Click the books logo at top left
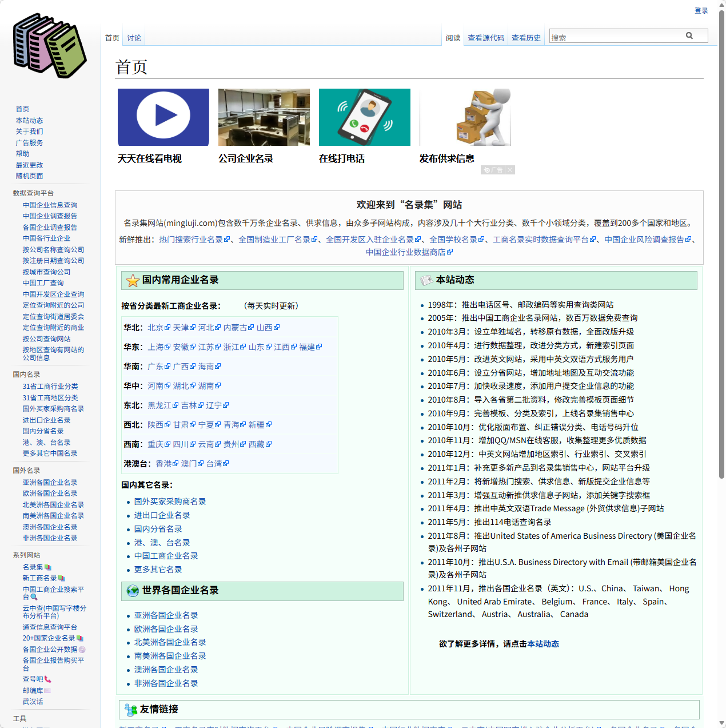This screenshot has height=728, width=726. click(49, 45)
